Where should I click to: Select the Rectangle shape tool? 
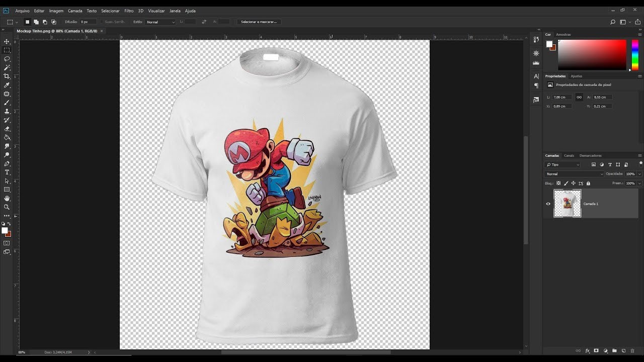(7, 190)
